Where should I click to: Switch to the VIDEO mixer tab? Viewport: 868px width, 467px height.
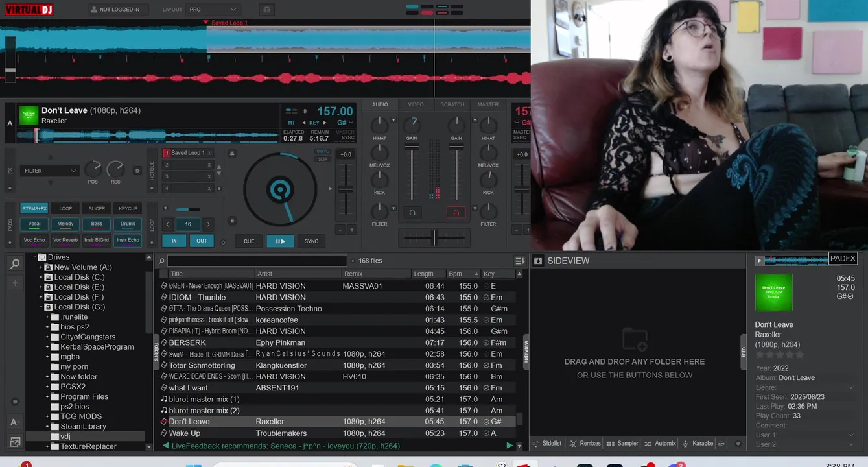[416, 104]
